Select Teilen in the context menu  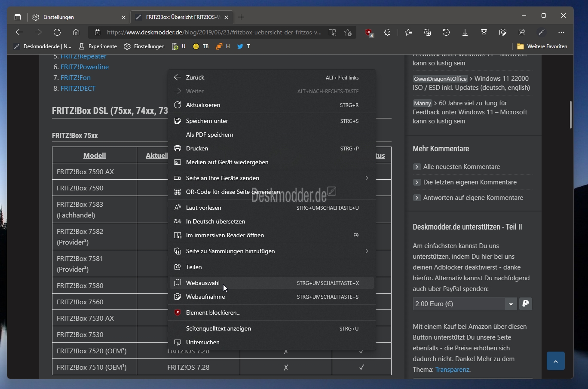point(272,267)
